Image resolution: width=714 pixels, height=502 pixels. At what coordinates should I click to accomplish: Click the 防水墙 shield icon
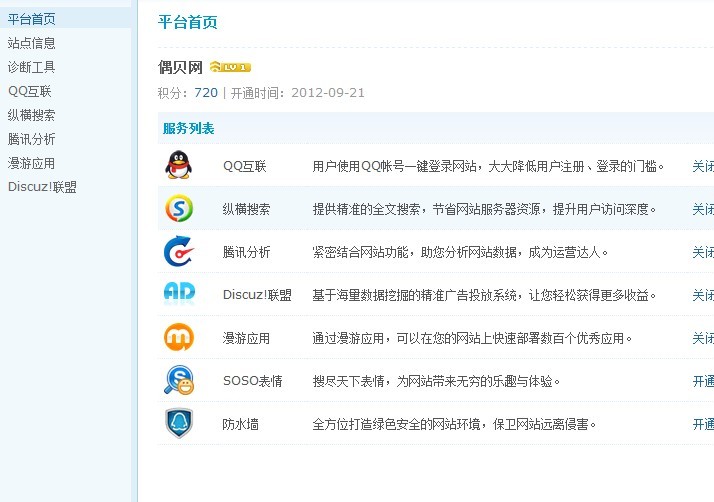click(178, 423)
